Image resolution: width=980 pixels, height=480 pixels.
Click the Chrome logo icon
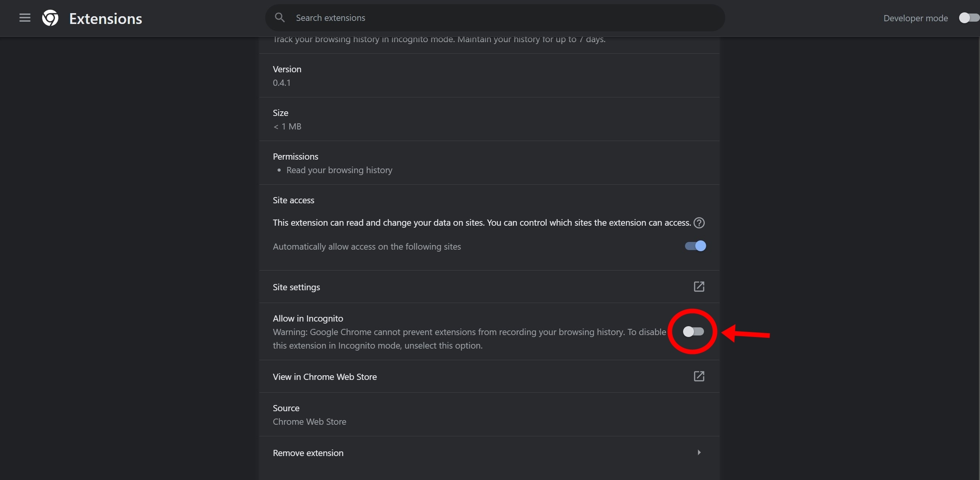click(50, 18)
